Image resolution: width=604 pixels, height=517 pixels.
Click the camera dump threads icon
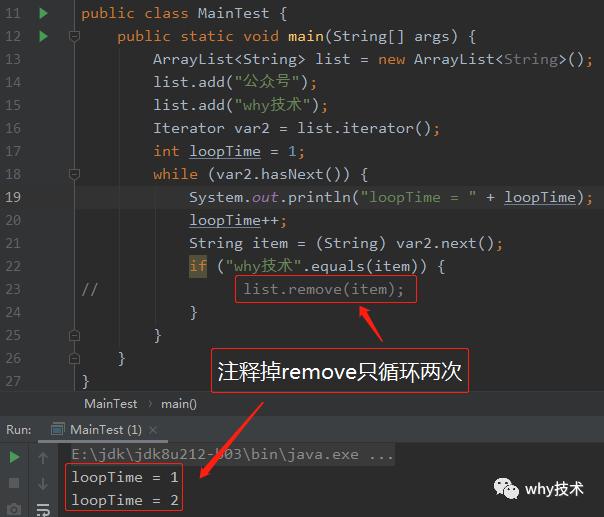14,509
